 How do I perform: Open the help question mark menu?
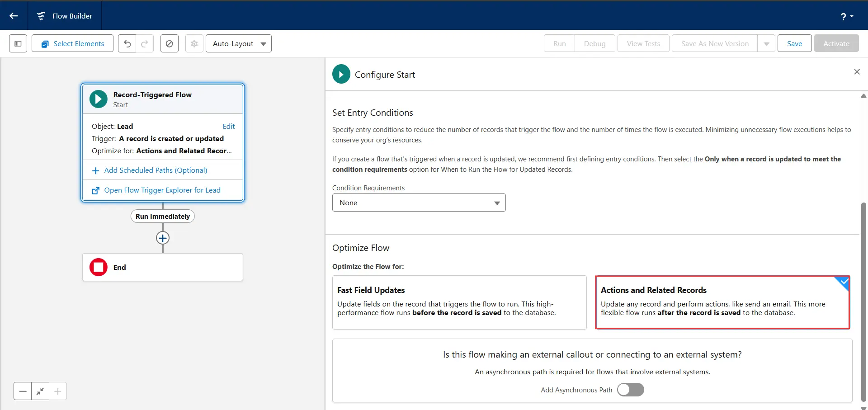click(x=847, y=16)
